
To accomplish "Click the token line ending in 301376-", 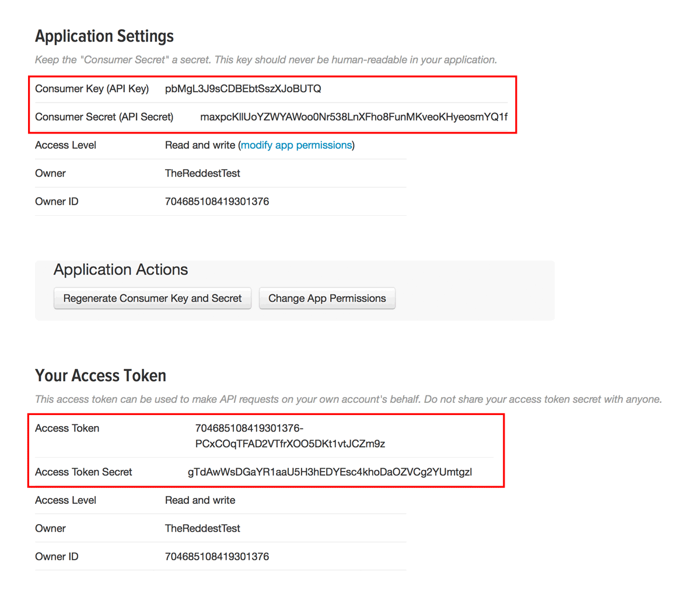I will pos(249,429).
